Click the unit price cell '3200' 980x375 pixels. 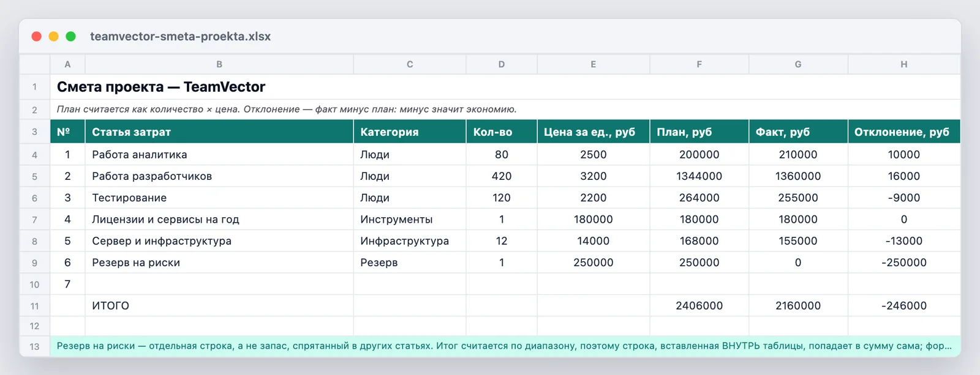pyautogui.click(x=594, y=176)
